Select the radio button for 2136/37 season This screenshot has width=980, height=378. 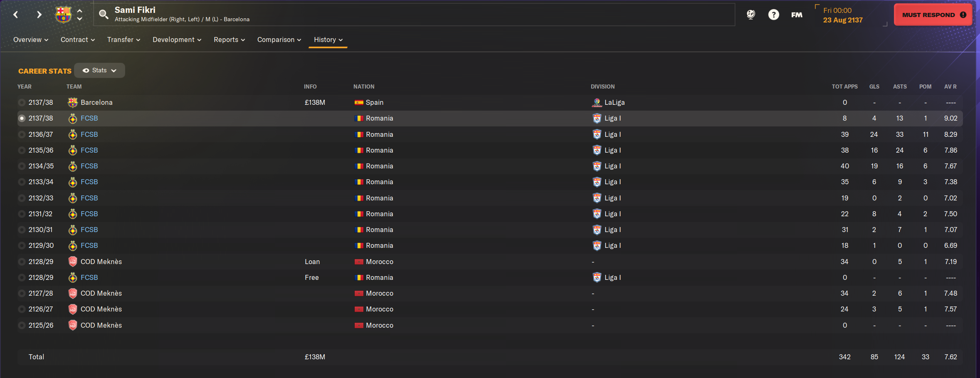pos(22,134)
